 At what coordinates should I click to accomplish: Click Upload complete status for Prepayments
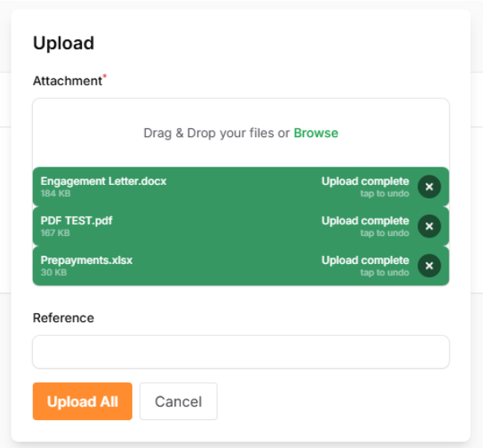(x=365, y=260)
